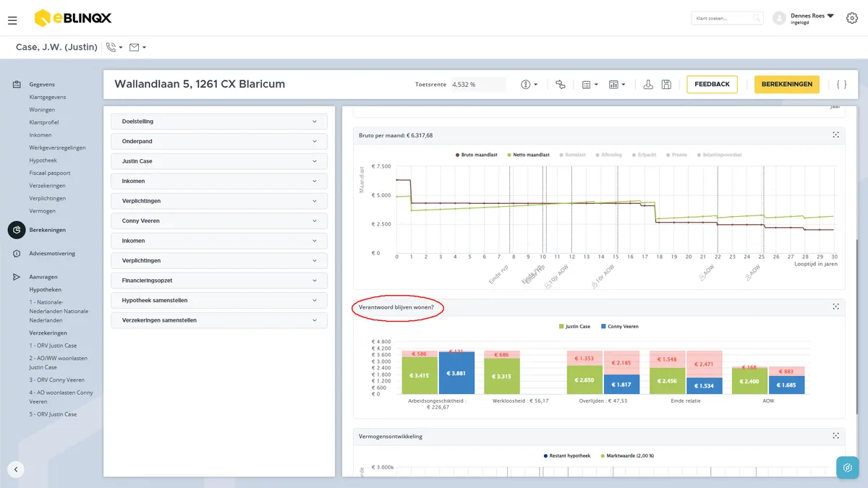Open 1 - Nationale-Nederlanden mortgage link
Image resolution: width=868 pixels, height=488 pixels.
tap(59, 311)
